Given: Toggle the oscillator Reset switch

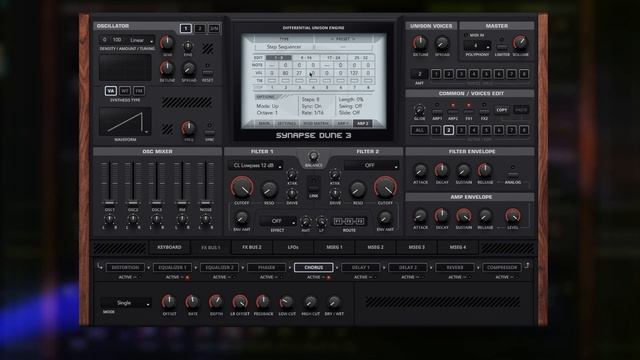Looking at the screenshot, I should click(208, 72).
